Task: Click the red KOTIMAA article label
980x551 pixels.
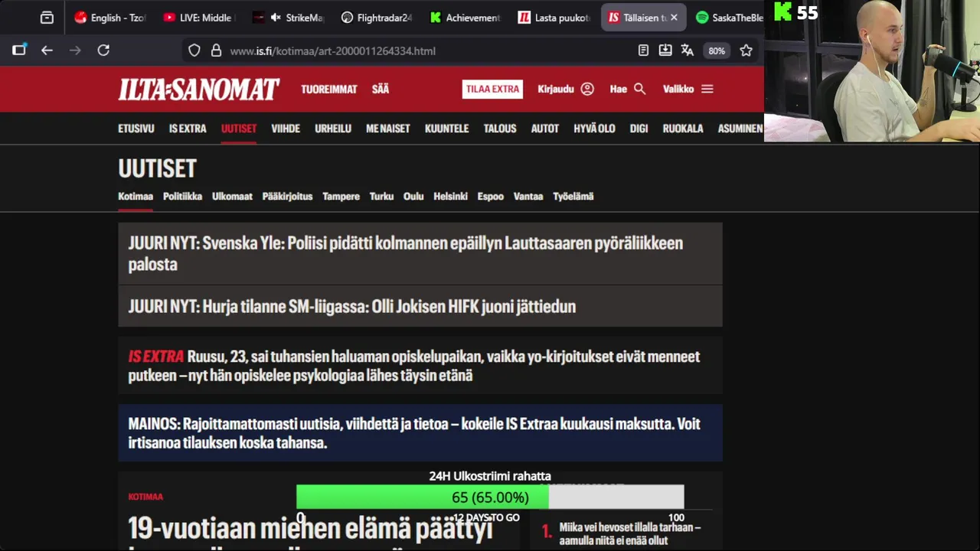Action: pyautogui.click(x=145, y=497)
